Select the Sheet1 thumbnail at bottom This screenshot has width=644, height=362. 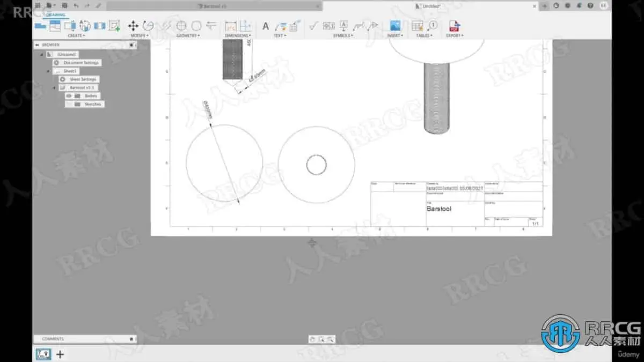pos(43,354)
